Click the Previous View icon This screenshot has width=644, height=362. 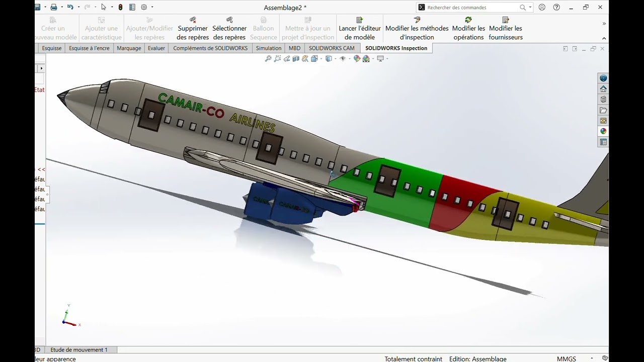coord(287,59)
